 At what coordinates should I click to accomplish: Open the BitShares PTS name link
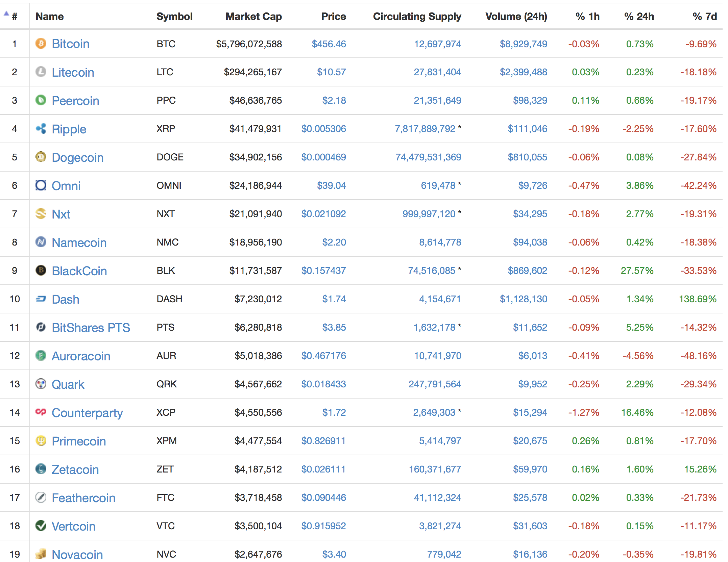[x=91, y=328]
